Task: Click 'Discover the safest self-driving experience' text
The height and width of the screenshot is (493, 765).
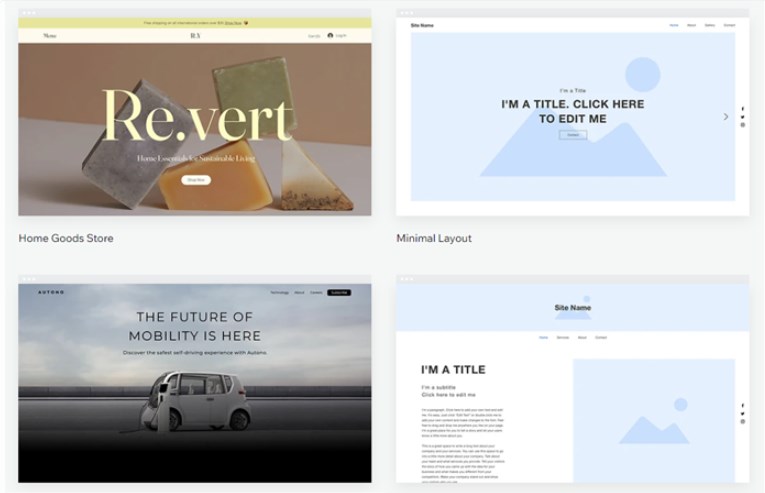Action: click(x=195, y=352)
